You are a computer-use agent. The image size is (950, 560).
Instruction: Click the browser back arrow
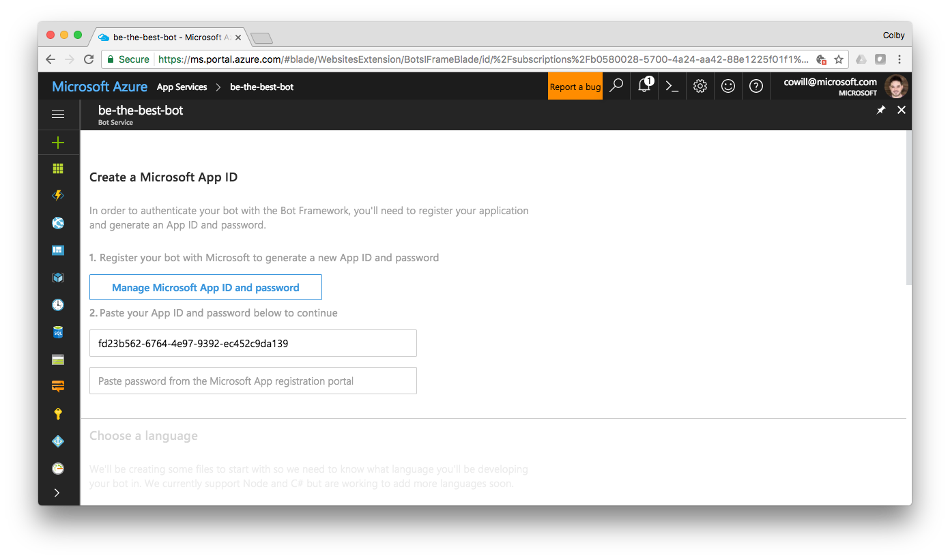[x=51, y=59]
